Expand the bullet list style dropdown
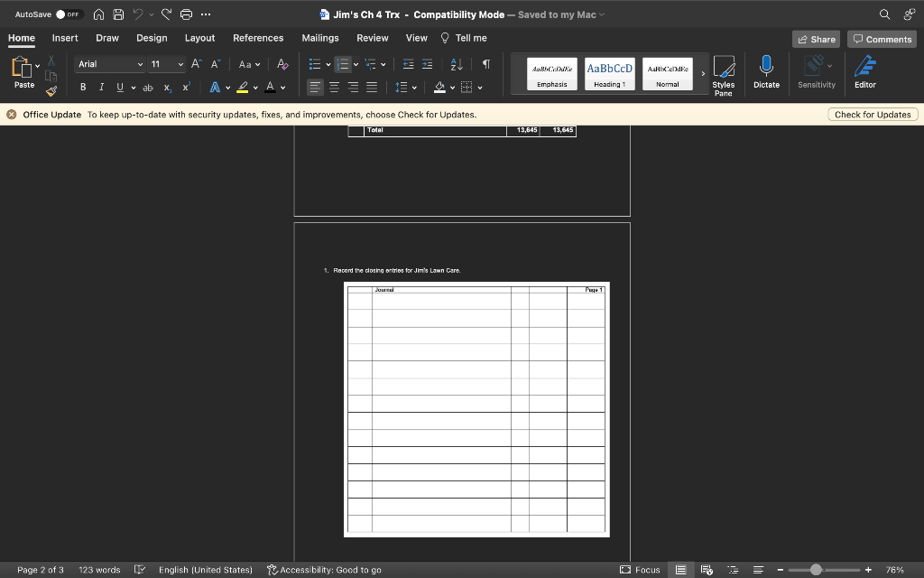Viewport: 924px width, 578px height. coord(328,64)
